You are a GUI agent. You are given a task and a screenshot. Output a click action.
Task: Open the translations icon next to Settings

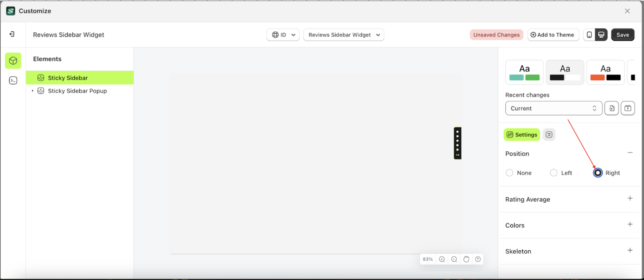point(549,134)
